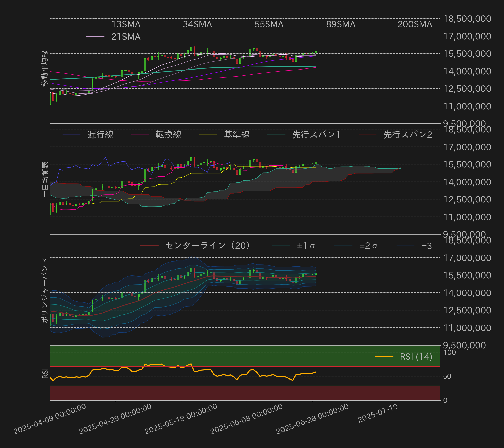Click the 89SMA legend label
Screen dimensions: 504x448
coord(340,24)
